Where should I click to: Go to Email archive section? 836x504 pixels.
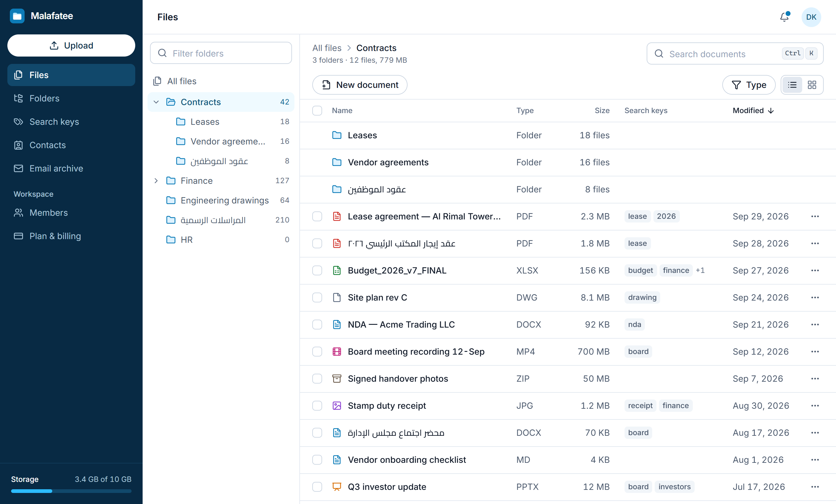(71, 169)
